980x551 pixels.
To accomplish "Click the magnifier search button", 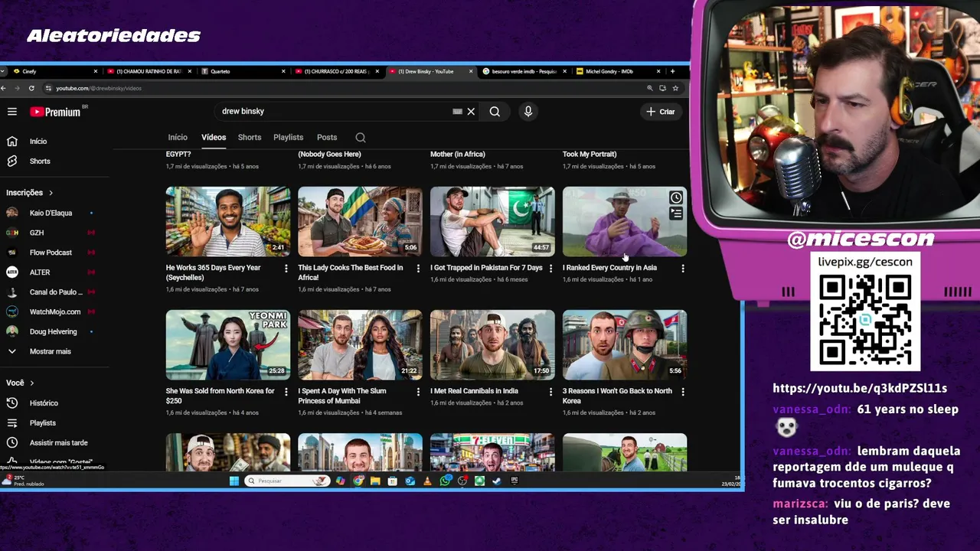I will [495, 112].
